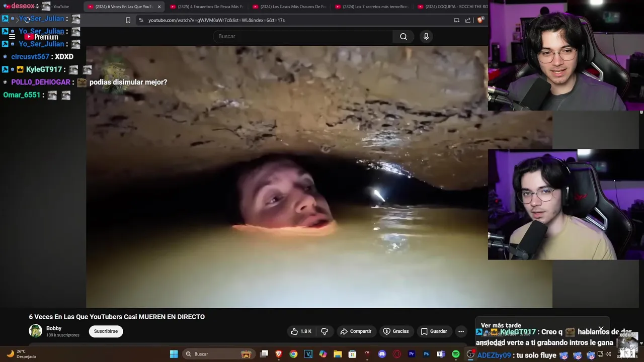Open the weather widget showing 26°C
Screen dimensions: 644x362
[21, 354]
